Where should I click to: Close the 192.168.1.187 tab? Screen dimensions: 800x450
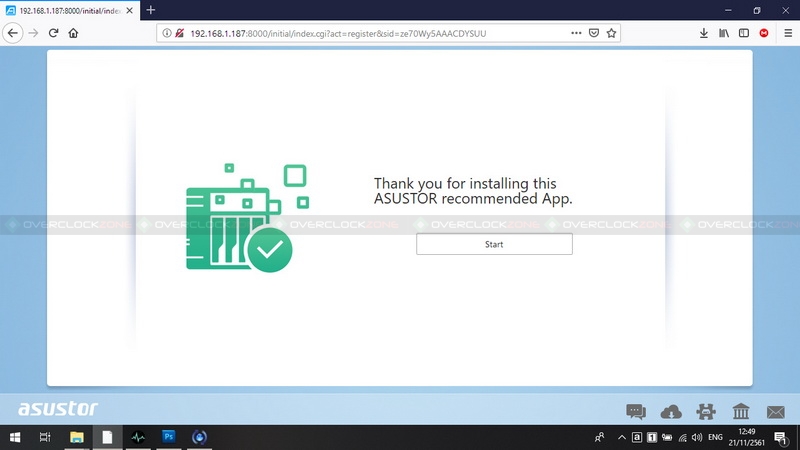pos(130,10)
